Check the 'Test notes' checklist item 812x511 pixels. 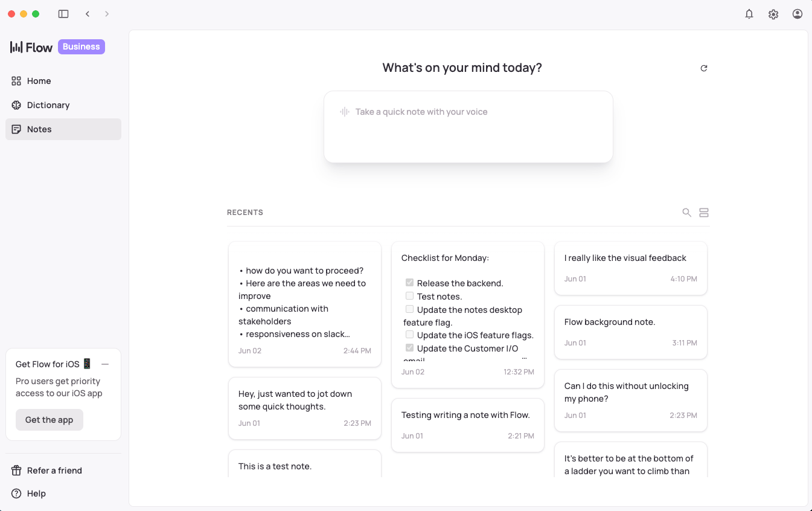(409, 295)
